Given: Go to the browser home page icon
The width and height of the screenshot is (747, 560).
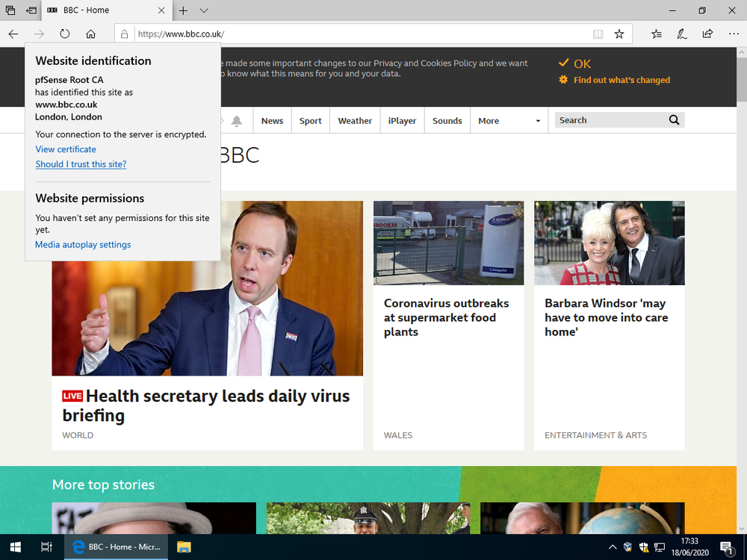Looking at the screenshot, I should (90, 34).
